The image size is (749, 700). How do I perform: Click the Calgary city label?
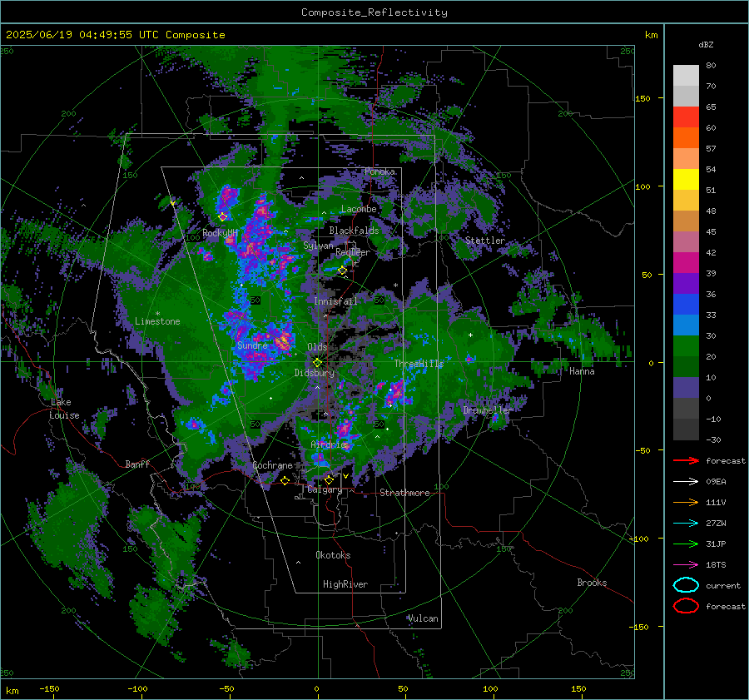325,489
